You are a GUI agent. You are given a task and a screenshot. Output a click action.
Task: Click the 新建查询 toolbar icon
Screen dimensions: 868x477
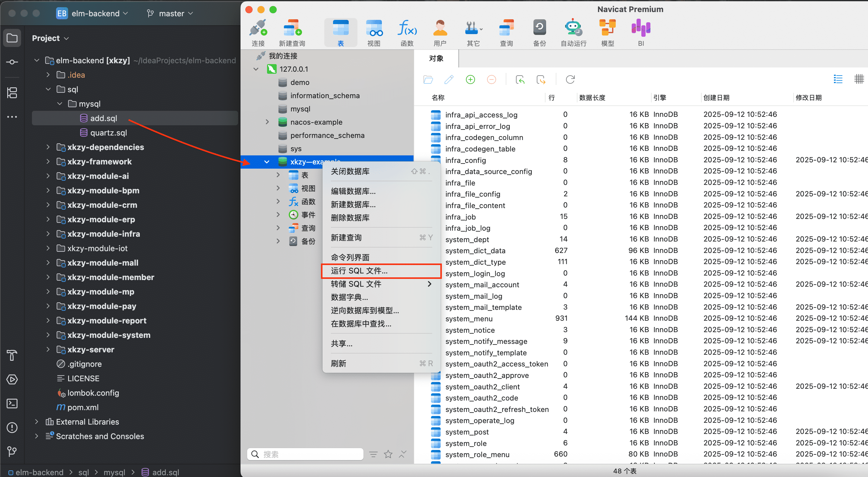click(x=292, y=33)
